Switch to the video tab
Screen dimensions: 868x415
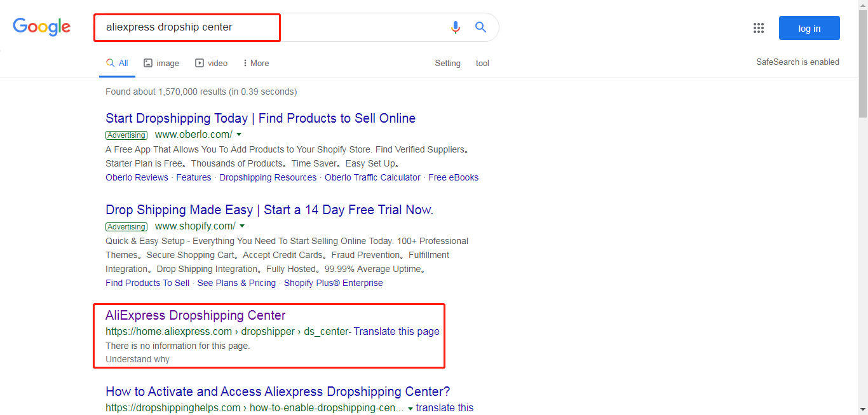(211, 64)
